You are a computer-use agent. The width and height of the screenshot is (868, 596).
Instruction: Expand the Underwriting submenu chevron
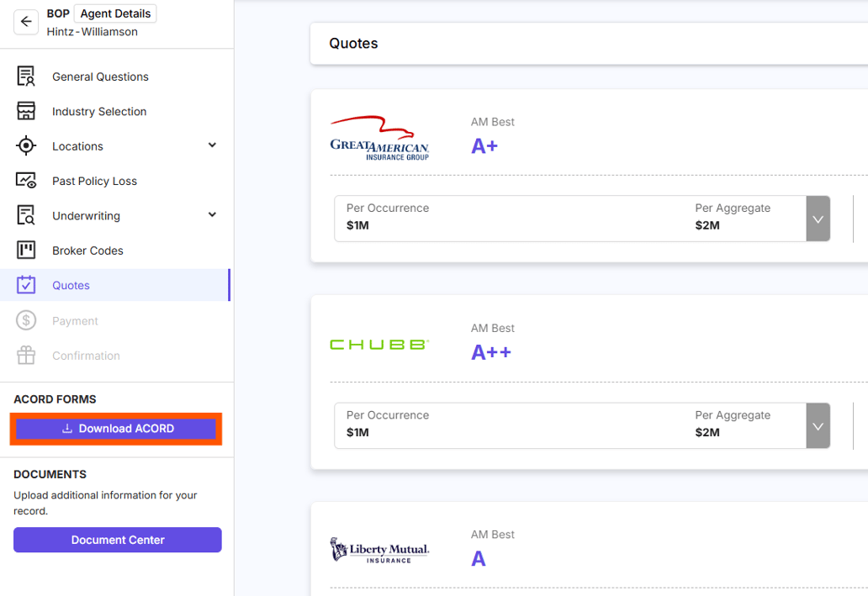212,215
